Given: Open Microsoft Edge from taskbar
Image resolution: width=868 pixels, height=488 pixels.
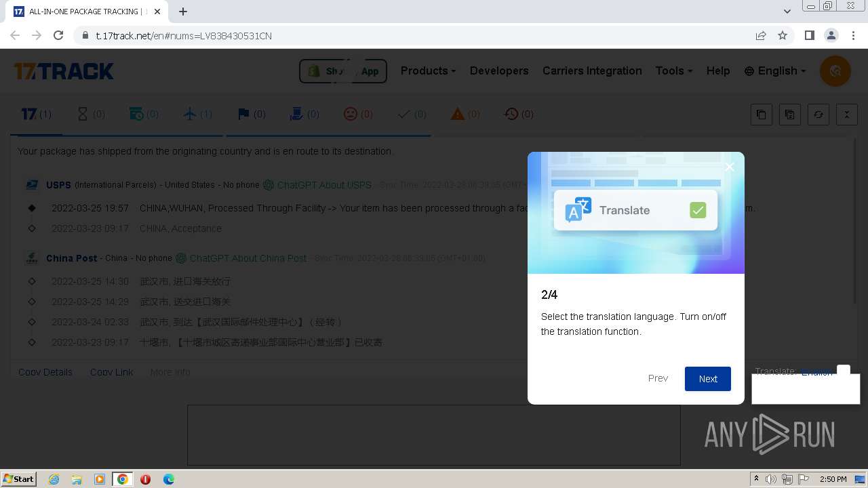Looking at the screenshot, I should pos(168,479).
